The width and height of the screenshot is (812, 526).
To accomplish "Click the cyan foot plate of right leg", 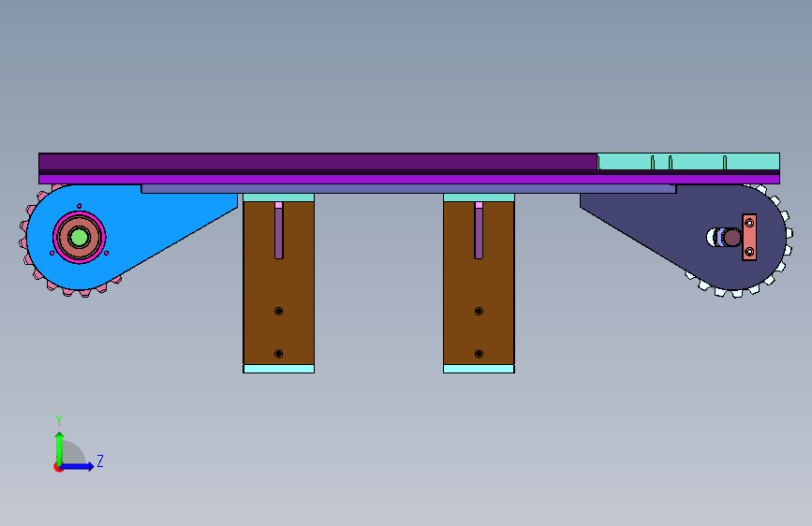I will [479, 369].
